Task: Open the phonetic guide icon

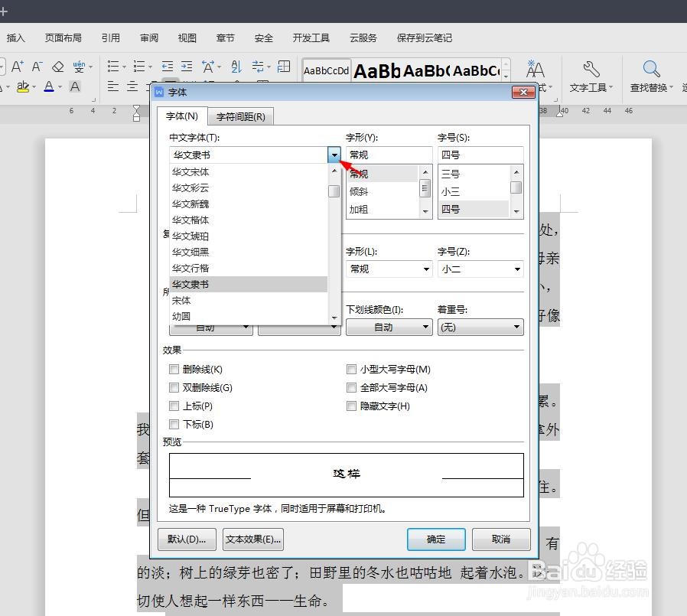Action: coord(80,67)
